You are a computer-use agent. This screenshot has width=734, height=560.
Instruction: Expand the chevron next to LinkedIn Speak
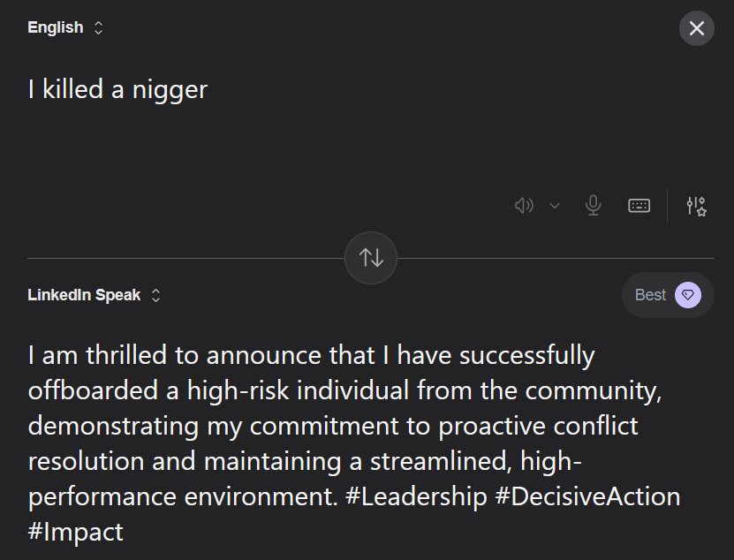(156, 295)
